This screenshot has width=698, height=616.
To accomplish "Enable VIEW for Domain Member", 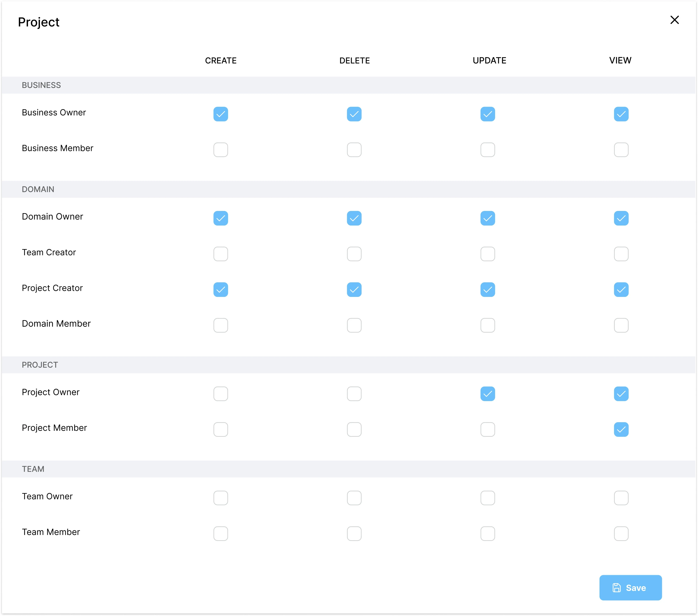I will tap(621, 325).
